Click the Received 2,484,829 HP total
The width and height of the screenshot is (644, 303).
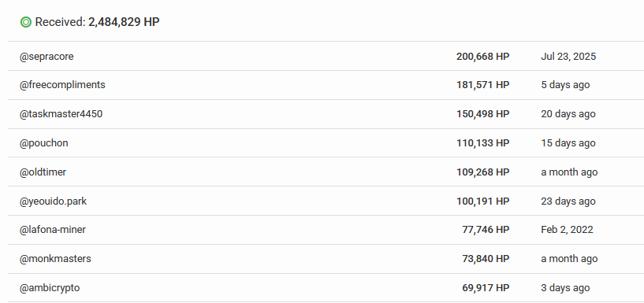point(97,22)
